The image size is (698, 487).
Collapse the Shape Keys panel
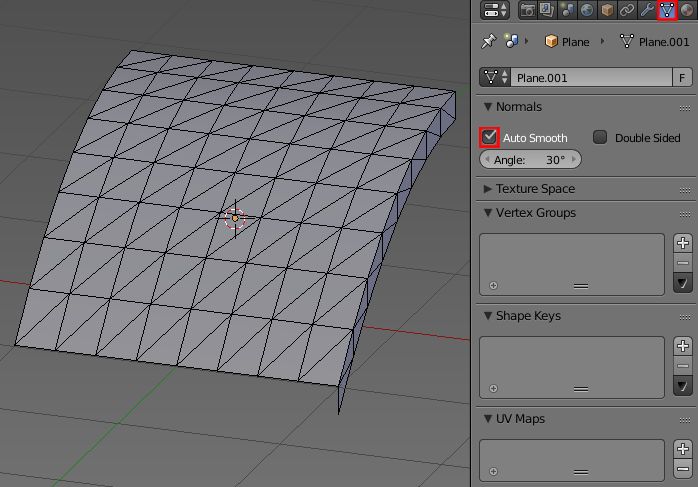point(488,316)
